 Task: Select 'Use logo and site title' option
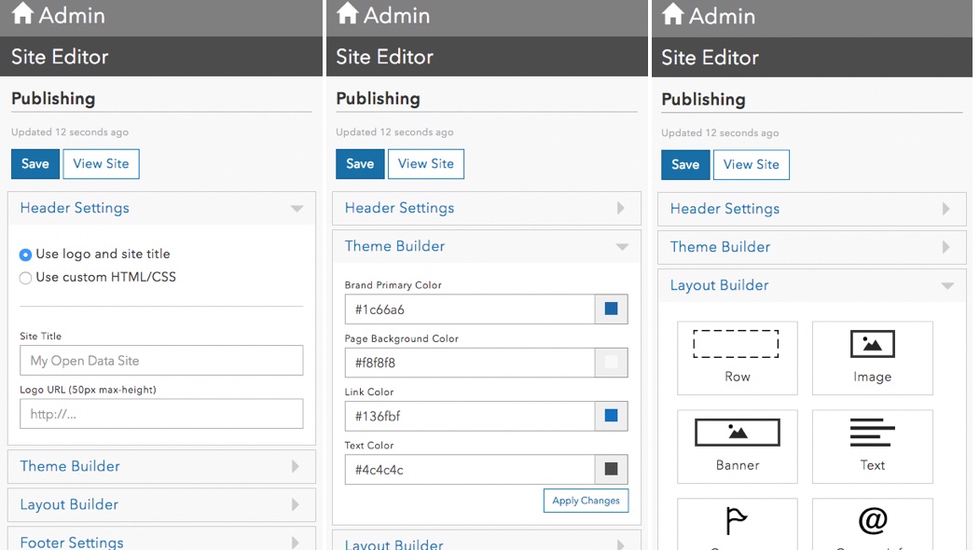coord(26,254)
